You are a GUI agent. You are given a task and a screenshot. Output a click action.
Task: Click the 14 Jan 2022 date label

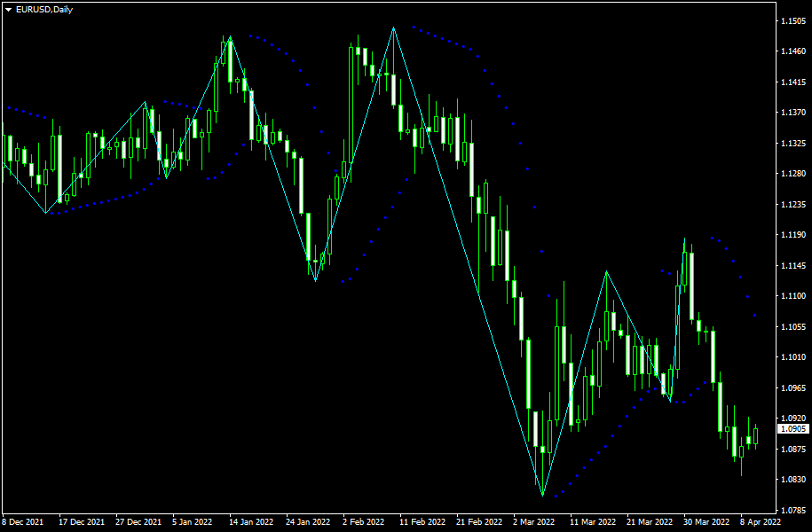[251, 521]
